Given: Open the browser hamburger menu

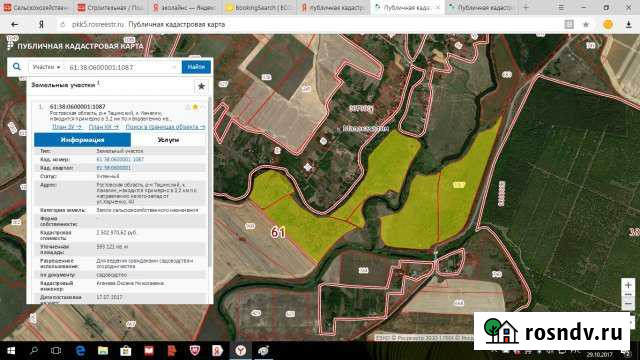Looking at the screenshot, I should pyautogui.click(x=561, y=7).
